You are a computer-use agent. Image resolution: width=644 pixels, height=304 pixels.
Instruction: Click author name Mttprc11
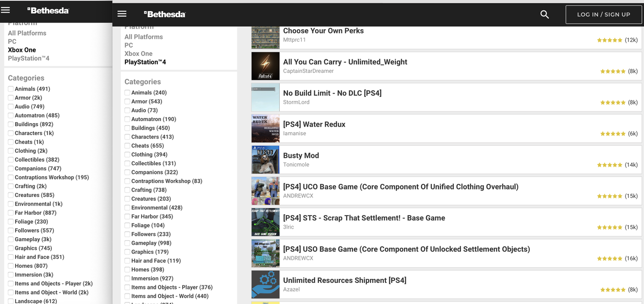click(x=294, y=40)
